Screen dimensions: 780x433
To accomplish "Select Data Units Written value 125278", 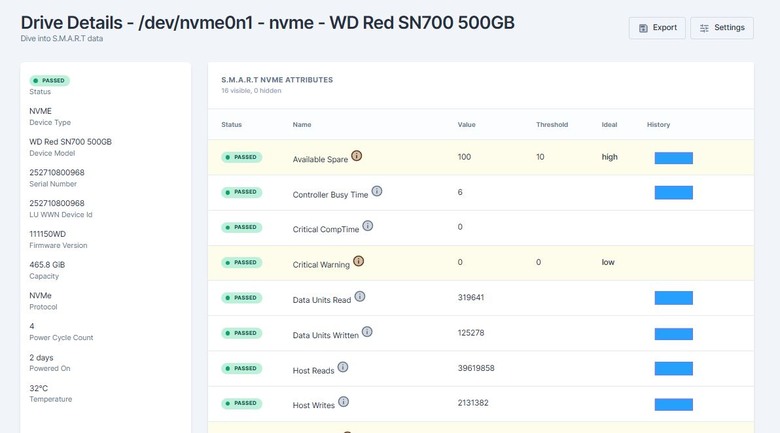I will [471, 333].
